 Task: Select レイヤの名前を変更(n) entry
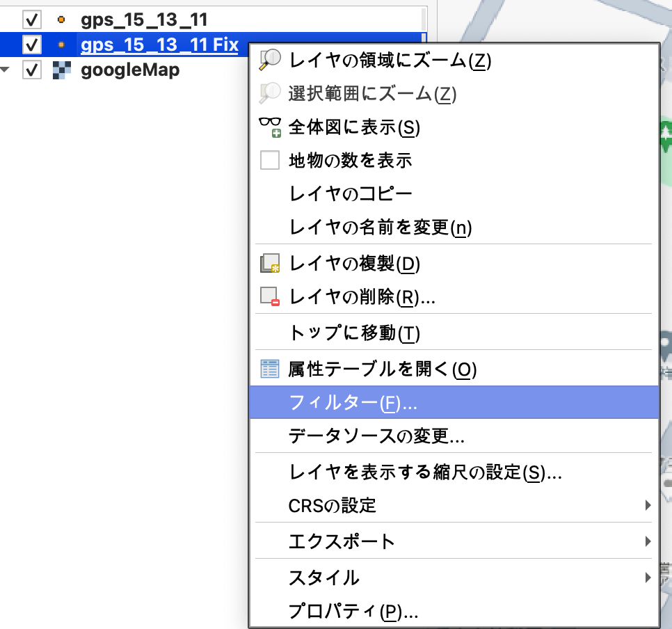[454, 228]
